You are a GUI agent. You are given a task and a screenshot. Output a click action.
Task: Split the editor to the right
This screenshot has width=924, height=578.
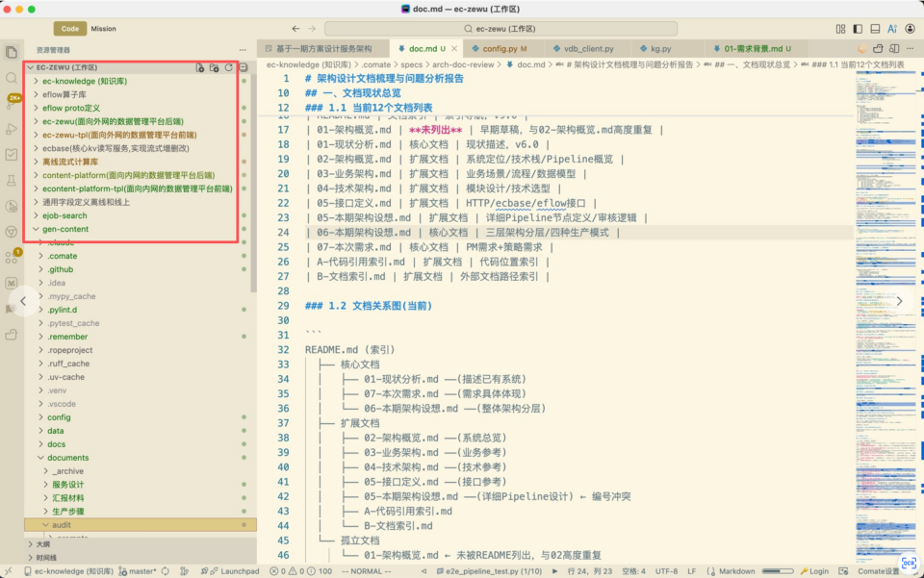click(x=894, y=49)
